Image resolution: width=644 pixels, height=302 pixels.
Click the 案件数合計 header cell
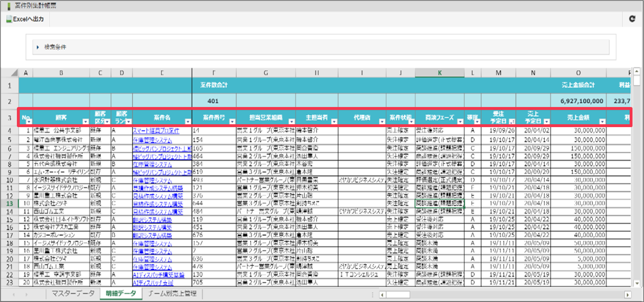point(214,85)
